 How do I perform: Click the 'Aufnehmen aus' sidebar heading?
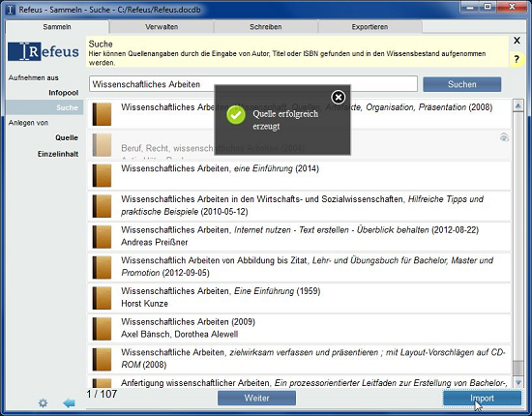[x=34, y=77]
